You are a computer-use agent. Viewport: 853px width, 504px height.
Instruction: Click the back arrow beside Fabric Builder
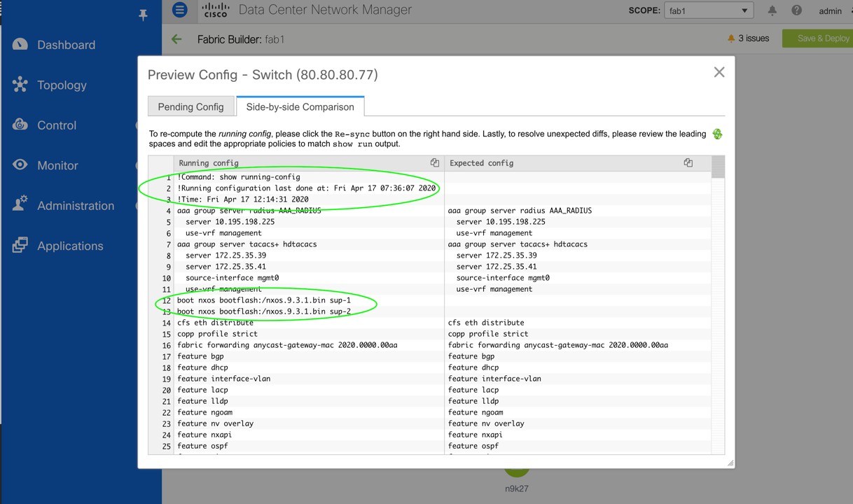(x=176, y=39)
